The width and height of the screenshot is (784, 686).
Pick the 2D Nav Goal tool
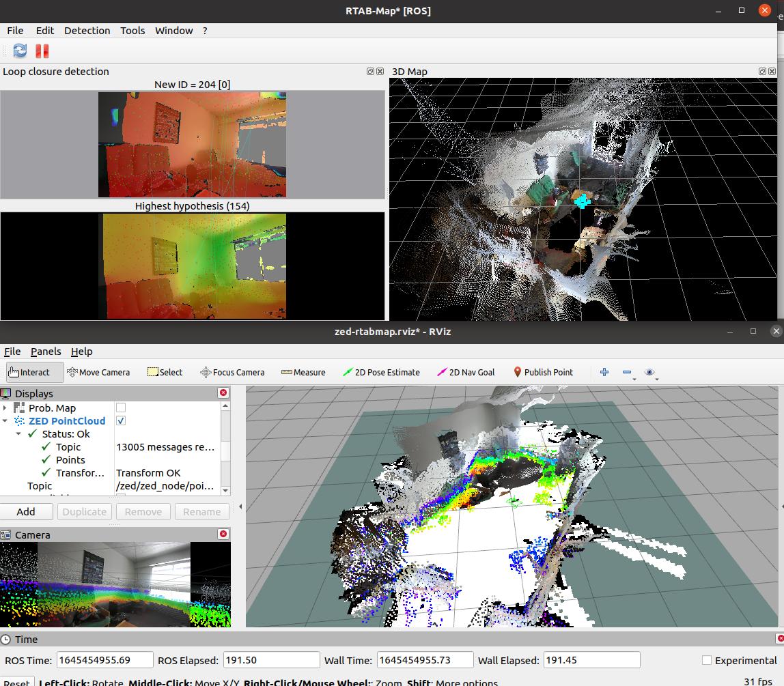click(x=466, y=372)
